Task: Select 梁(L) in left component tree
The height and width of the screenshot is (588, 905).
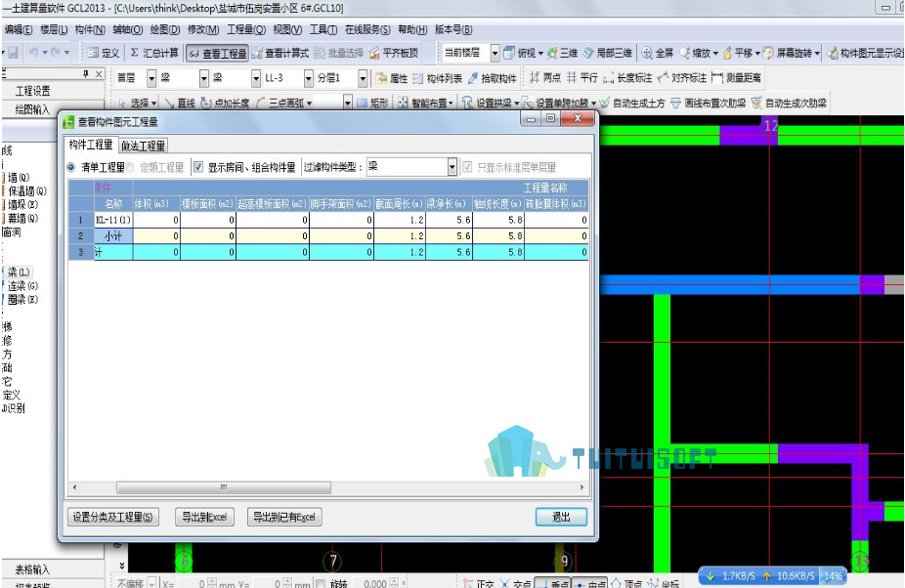Action: point(18,272)
